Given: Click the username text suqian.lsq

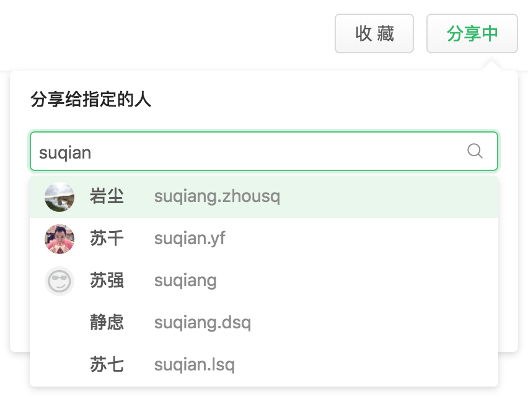Looking at the screenshot, I should point(195,365).
